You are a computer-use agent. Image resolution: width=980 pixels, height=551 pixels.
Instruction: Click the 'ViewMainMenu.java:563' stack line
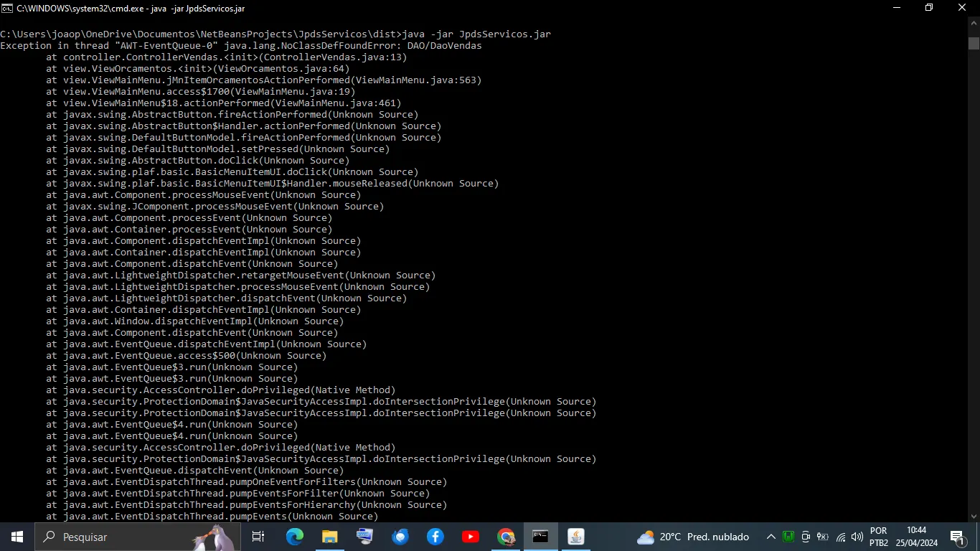pyautogui.click(x=264, y=80)
